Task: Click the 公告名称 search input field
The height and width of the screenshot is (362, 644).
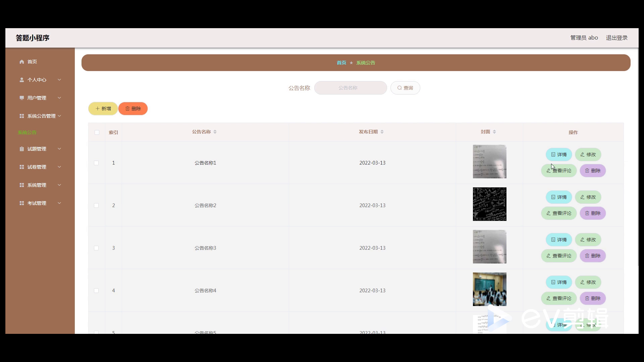Action: coord(351,88)
